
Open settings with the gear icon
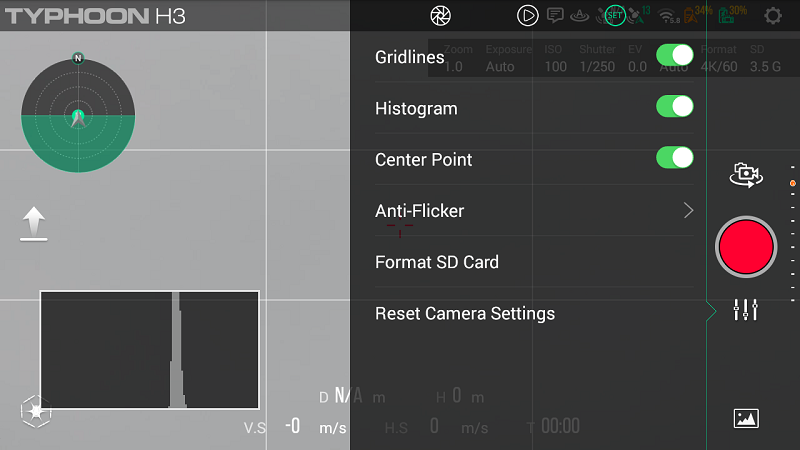coord(773,15)
